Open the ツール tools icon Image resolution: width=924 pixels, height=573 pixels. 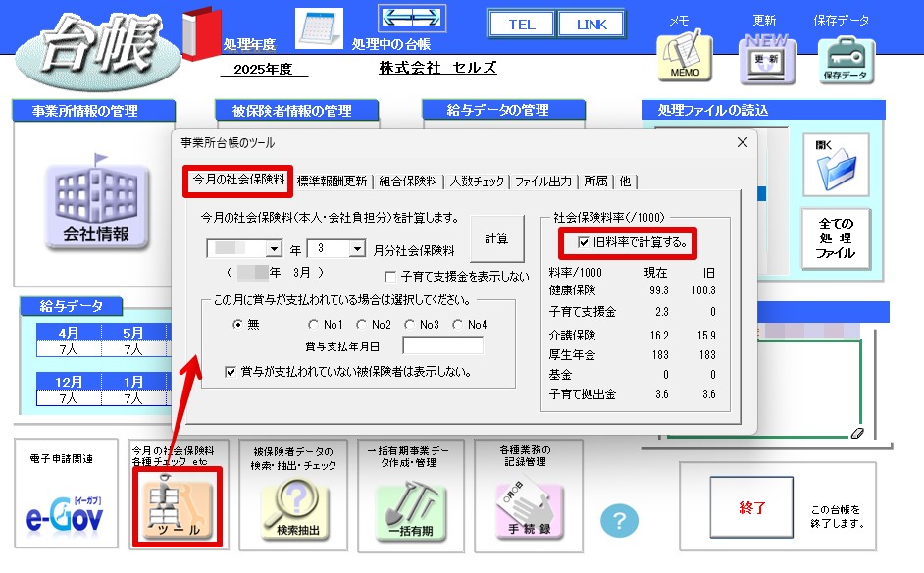tap(178, 506)
